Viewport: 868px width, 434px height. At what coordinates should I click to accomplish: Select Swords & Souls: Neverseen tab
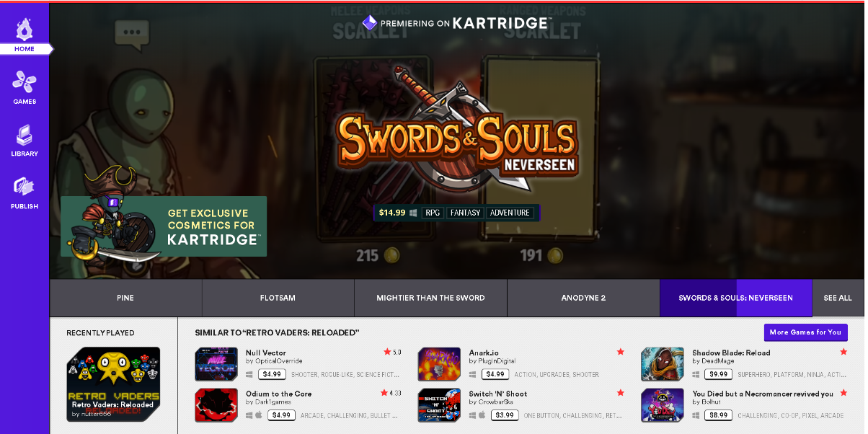(735, 298)
